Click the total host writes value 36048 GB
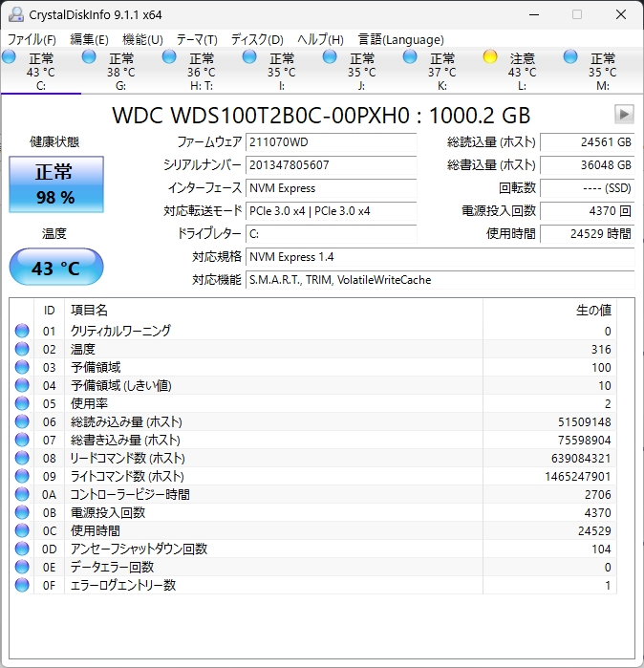644x668 pixels. coord(588,165)
